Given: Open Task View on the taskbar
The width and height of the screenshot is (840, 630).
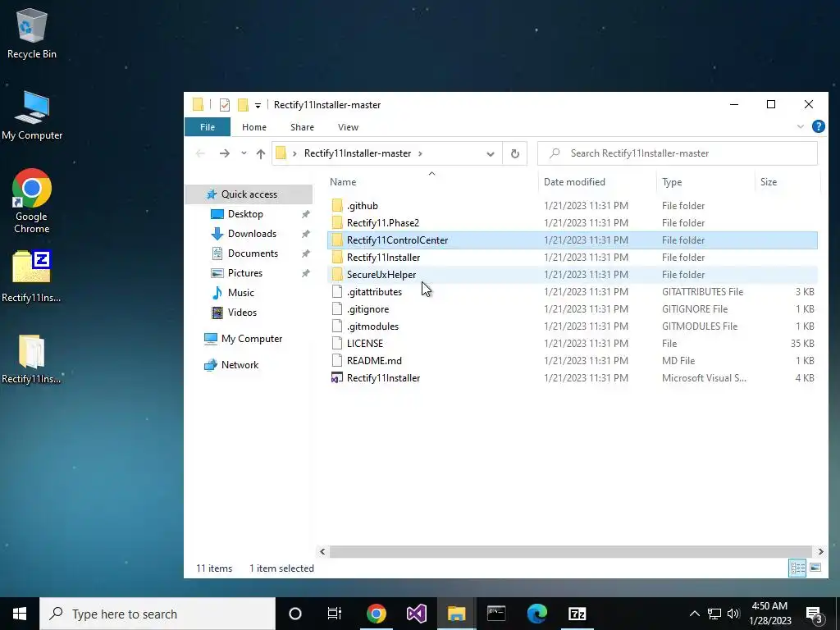Looking at the screenshot, I should (x=335, y=614).
